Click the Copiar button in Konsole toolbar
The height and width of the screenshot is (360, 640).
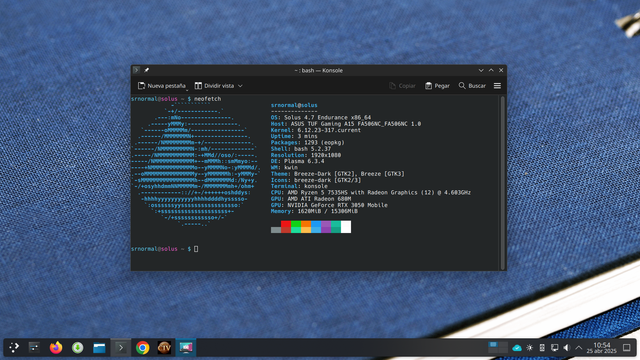point(402,86)
